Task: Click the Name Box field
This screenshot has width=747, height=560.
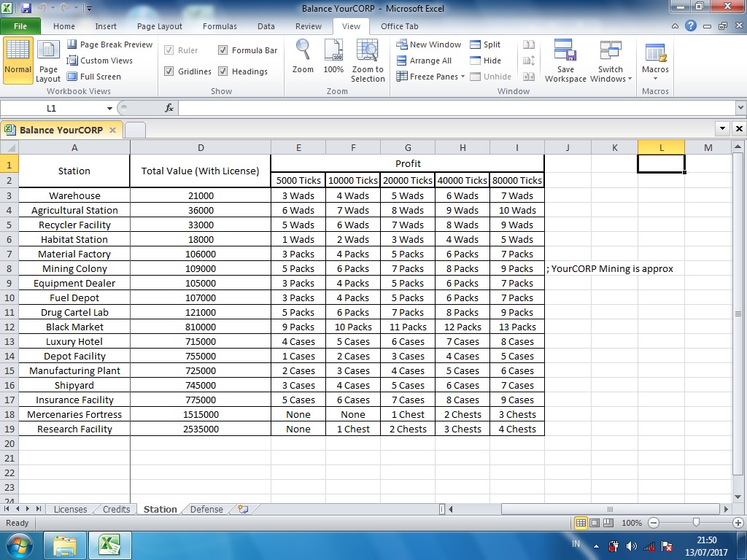Action: click(x=52, y=108)
